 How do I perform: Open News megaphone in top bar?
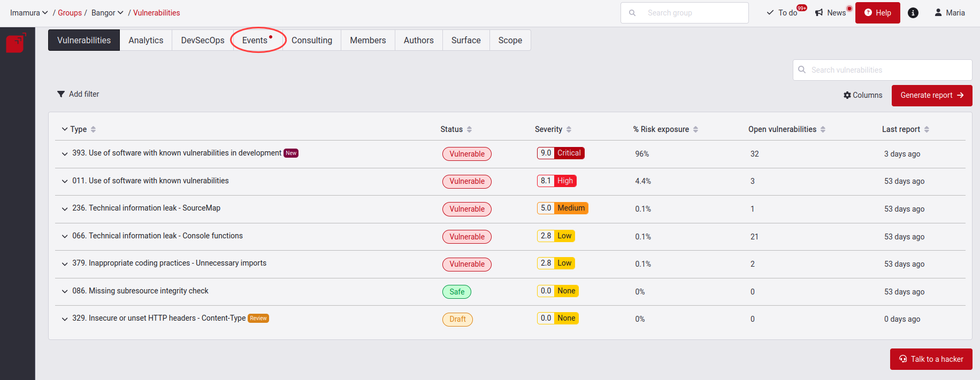click(x=831, y=13)
